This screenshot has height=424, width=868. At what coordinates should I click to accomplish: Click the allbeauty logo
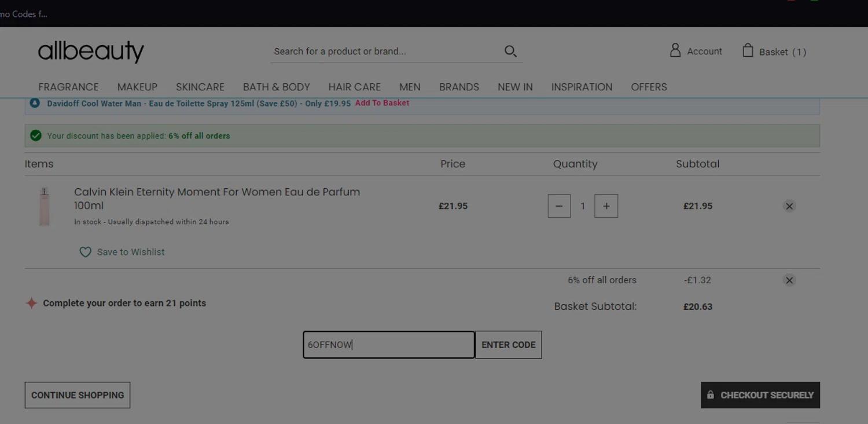click(91, 52)
